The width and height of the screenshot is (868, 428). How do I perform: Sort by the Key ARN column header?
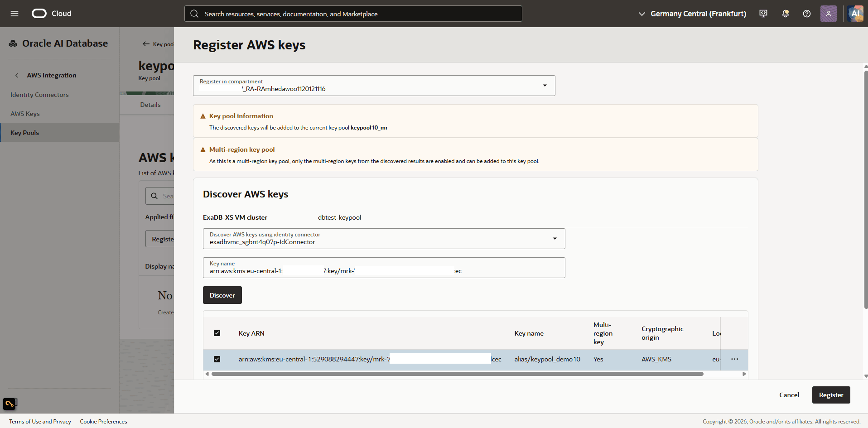(x=251, y=333)
